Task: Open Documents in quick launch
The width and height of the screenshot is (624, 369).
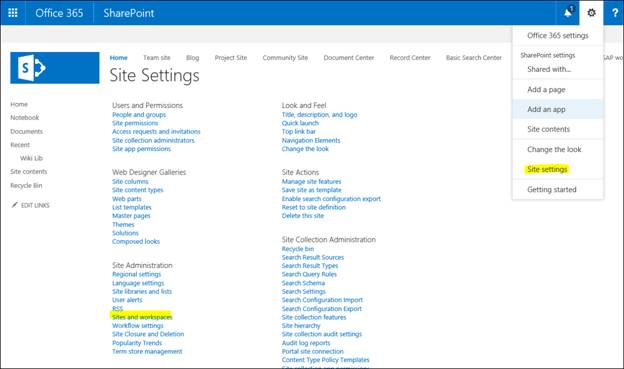Action: (27, 131)
